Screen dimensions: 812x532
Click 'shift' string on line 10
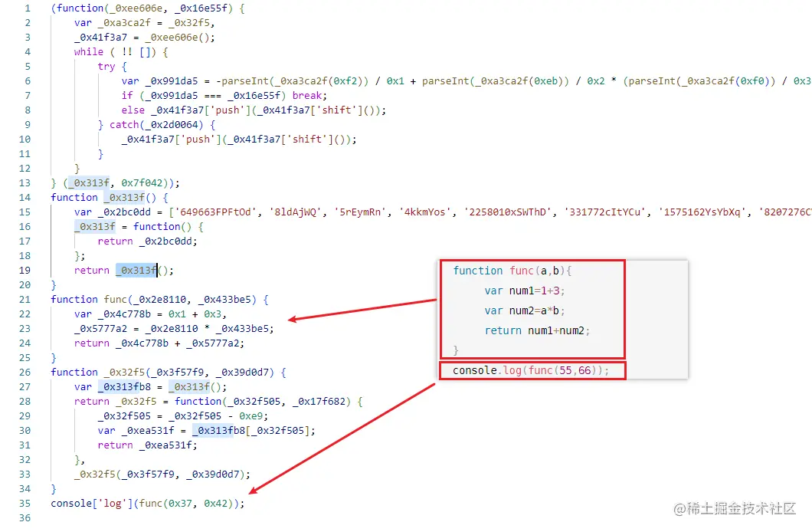306,140
